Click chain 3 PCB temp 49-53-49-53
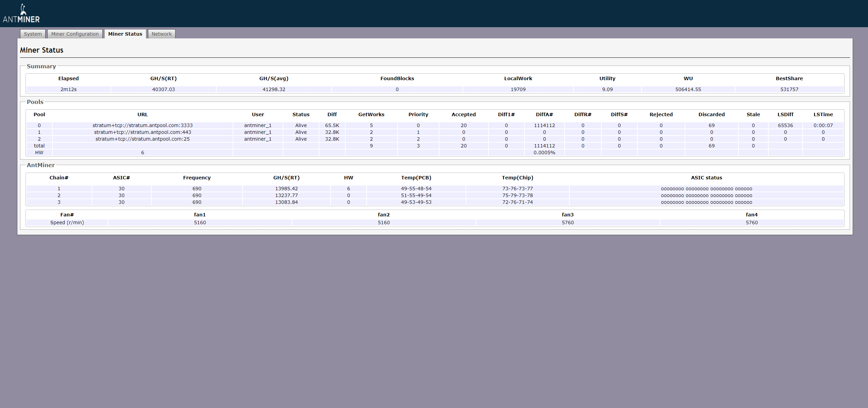Viewport: 868px width, 408px height. pyautogui.click(x=416, y=202)
